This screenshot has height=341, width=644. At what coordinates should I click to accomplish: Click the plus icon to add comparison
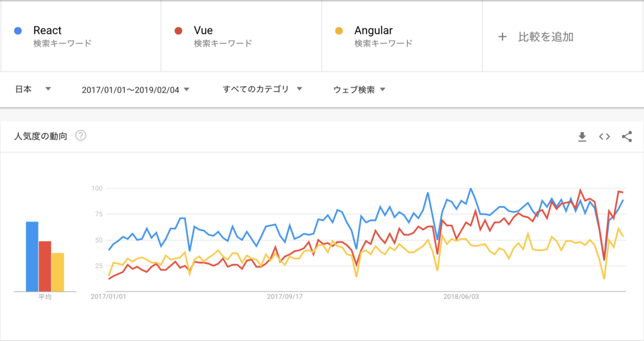click(502, 37)
